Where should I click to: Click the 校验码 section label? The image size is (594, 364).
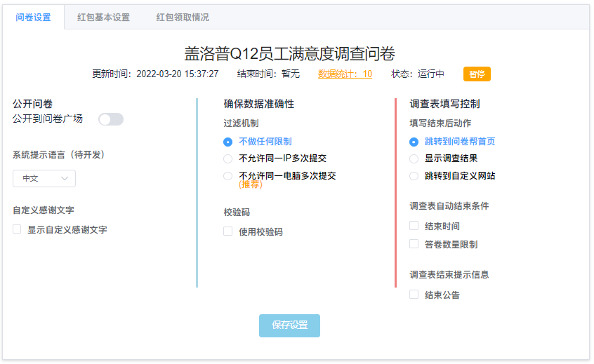[x=237, y=213]
